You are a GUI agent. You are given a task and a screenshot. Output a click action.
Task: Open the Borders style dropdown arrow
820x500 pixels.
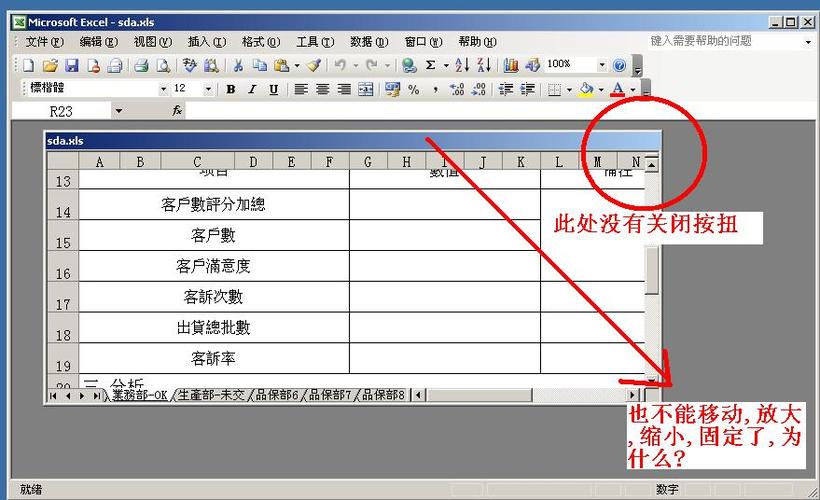tap(570, 89)
